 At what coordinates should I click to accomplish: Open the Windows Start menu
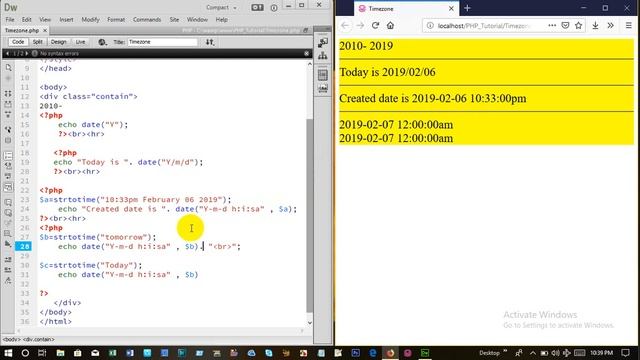[x=8, y=353]
